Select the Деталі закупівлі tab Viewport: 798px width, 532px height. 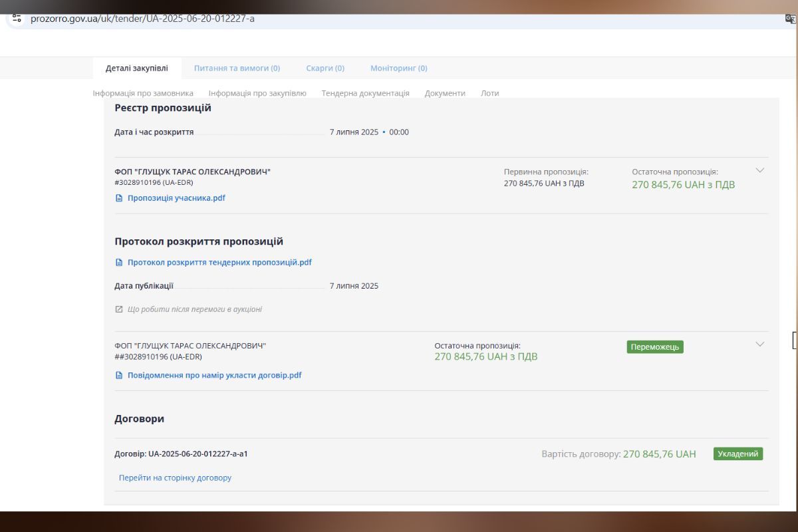point(137,68)
